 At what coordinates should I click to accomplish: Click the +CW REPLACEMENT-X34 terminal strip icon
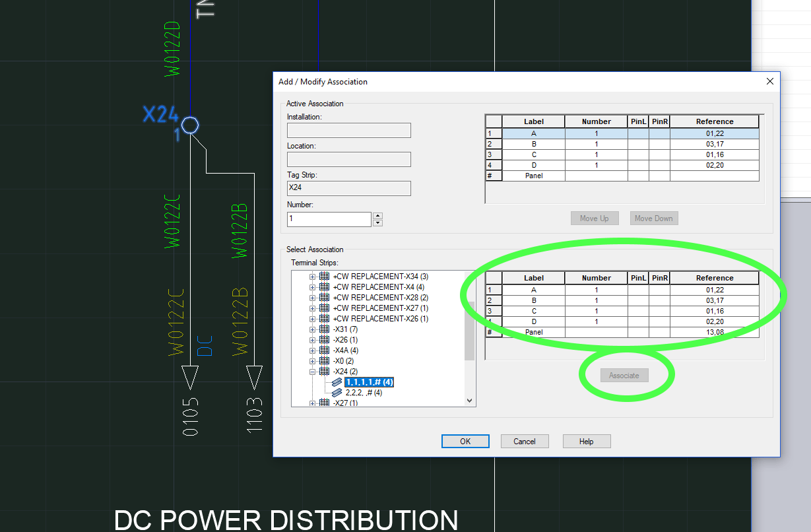pyautogui.click(x=325, y=277)
